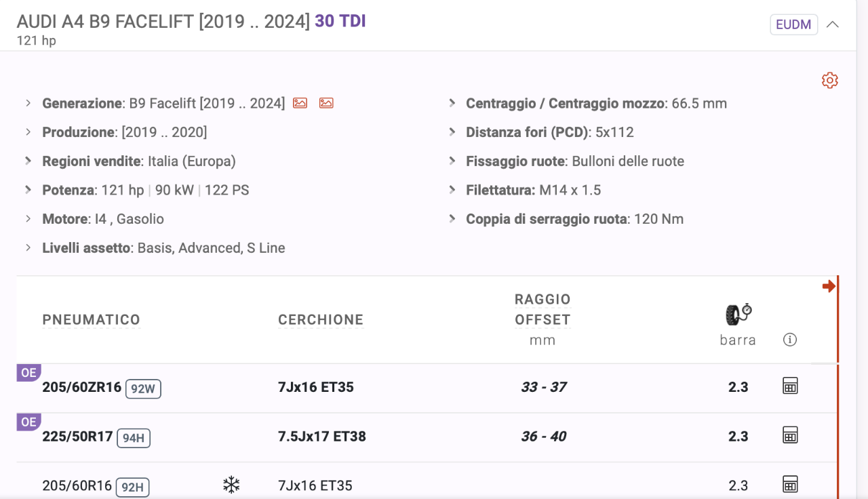Open calculator for 205/60ZR16 tire
The height and width of the screenshot is (499, 868).
tap(790, 386)
